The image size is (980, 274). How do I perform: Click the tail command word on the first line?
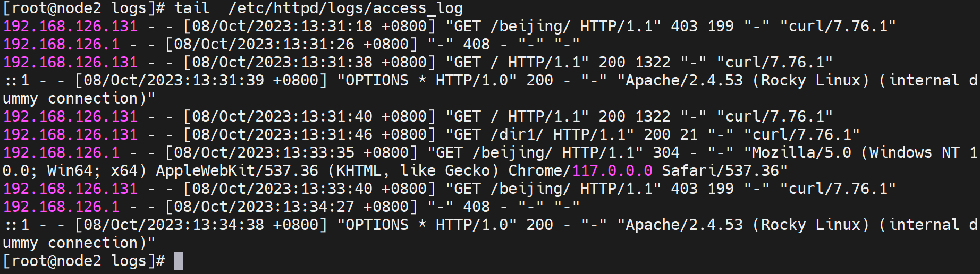tap(191, 8)
